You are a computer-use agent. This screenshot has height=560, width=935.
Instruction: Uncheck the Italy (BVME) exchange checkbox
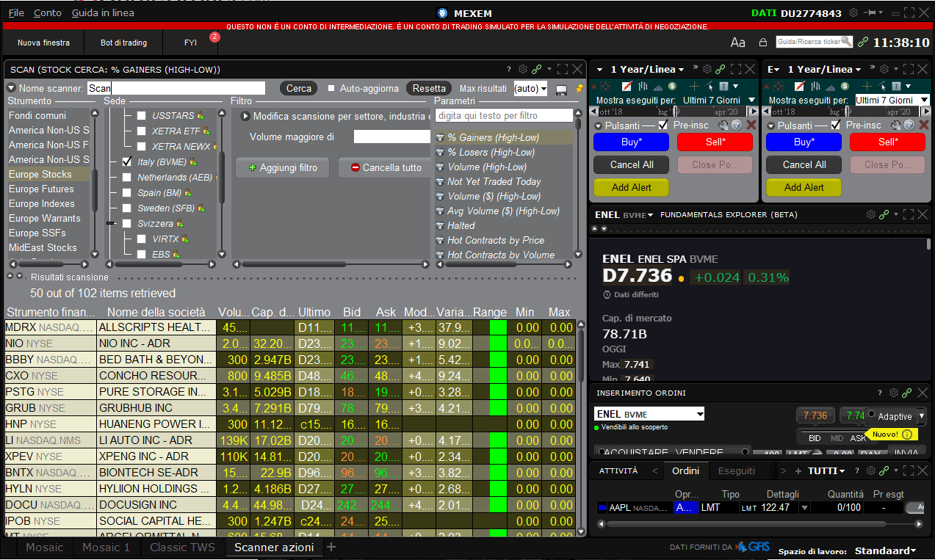[x=126, y=161]
